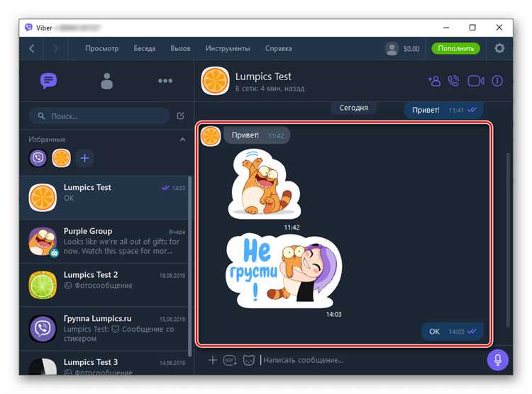Screen dimensions: 532x394
Task: Open the Lumpics Test 2 chat
Action: coord(105,285)
